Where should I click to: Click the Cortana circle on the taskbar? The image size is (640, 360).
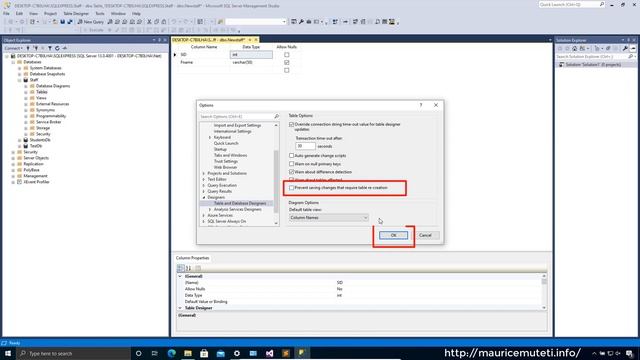point(138,353)
